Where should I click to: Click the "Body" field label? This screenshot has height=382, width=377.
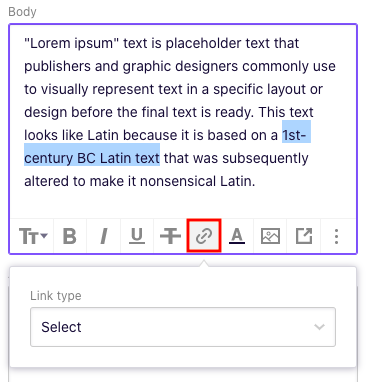coord(22,12)
